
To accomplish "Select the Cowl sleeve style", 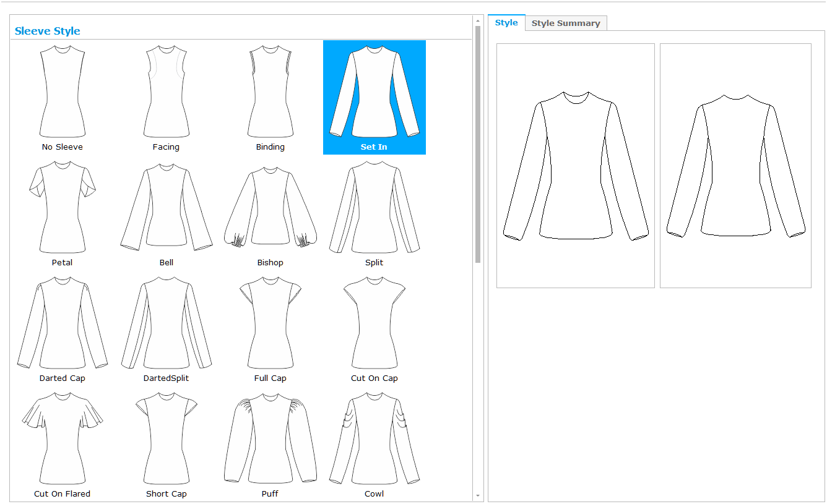I will [375, 444].
